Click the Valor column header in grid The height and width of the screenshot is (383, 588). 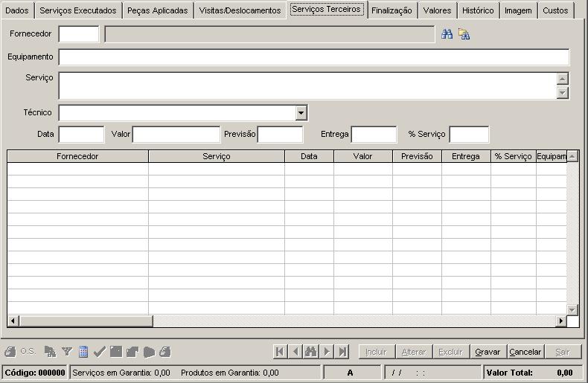[362, 156]
